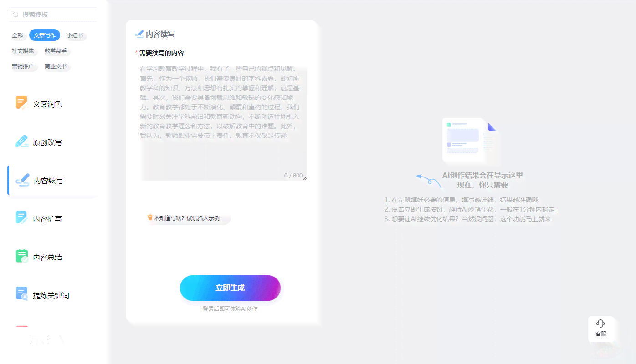Viewport: 636px width, 364px height.
Task: Open the 营销推广 category
Action: (23, 66)
